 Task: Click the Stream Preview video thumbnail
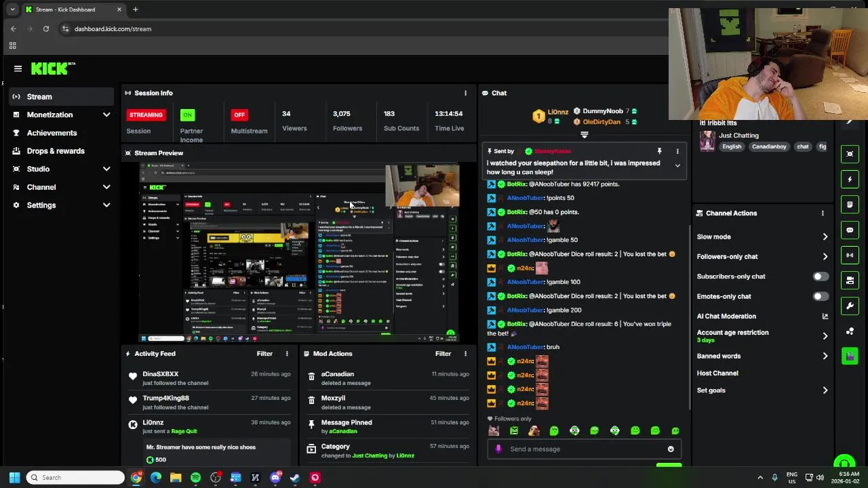[299, 252]
